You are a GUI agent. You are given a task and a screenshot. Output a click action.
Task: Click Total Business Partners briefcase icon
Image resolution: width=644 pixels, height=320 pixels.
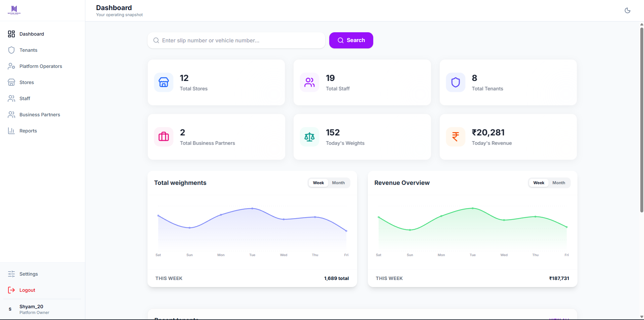164,137
